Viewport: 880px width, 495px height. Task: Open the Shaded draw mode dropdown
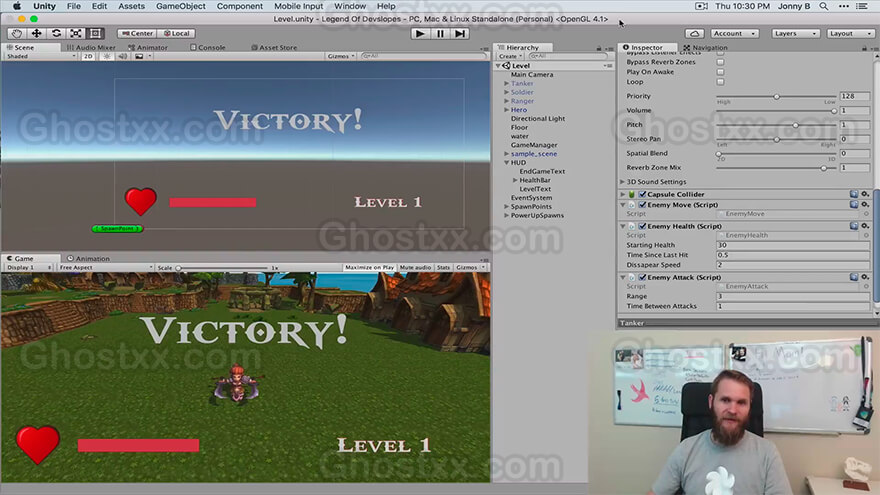coord(41,56)
